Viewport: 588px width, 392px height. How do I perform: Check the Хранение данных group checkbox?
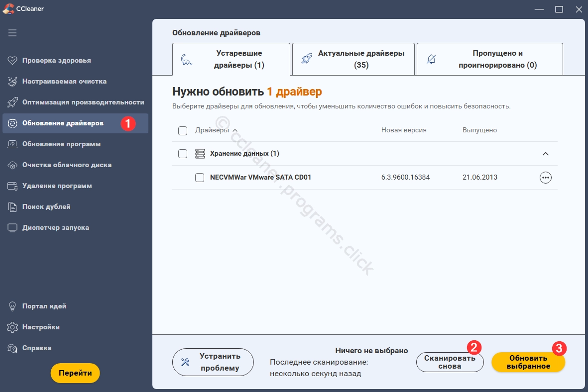click(x=183, y=154)
